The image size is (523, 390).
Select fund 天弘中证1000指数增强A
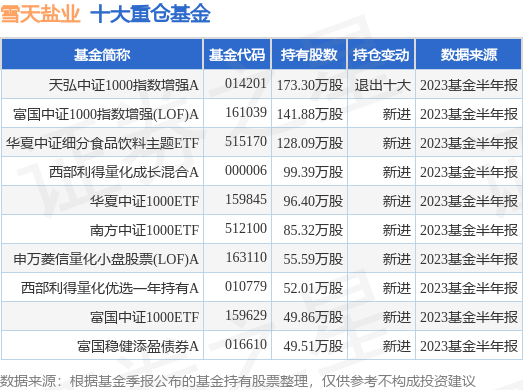point(124,85)
